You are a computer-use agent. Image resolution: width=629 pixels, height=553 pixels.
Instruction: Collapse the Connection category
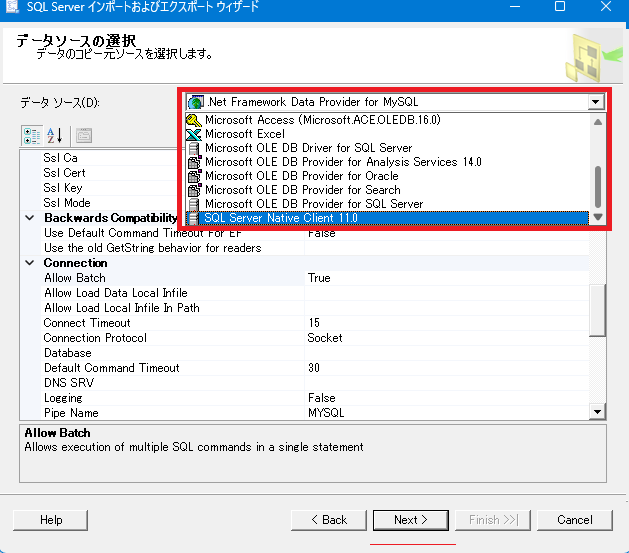click(30, 263)
